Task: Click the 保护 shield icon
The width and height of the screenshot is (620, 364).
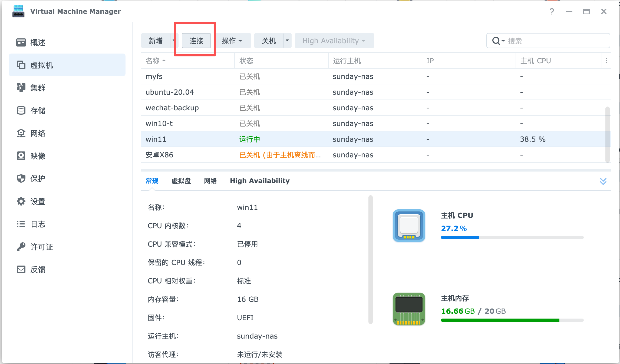Action: (x=21, y=179)
